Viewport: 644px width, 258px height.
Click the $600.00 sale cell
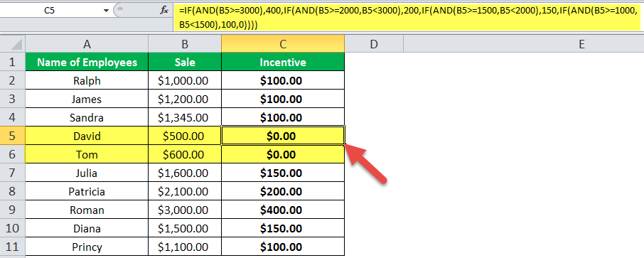pos(185,154)
